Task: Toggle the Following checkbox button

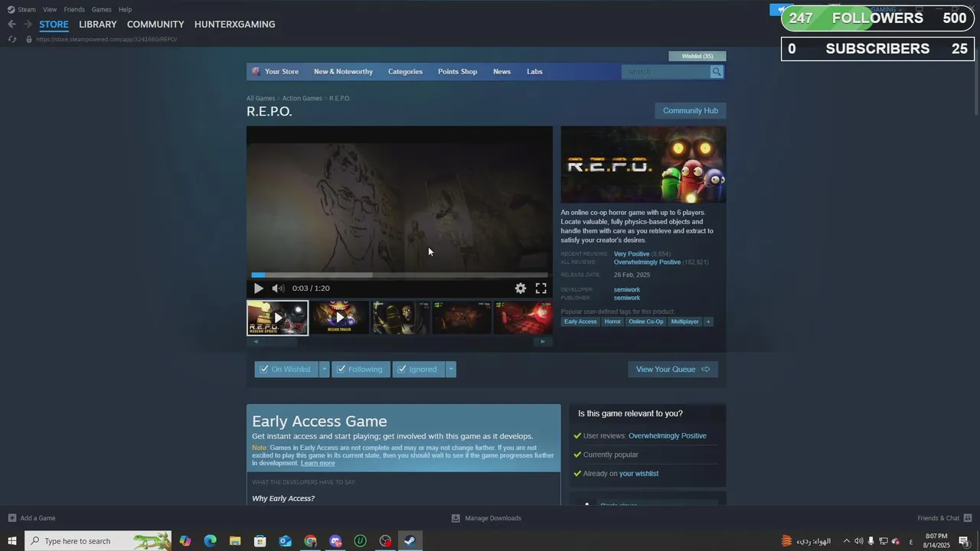Action: tap(361, 370)
